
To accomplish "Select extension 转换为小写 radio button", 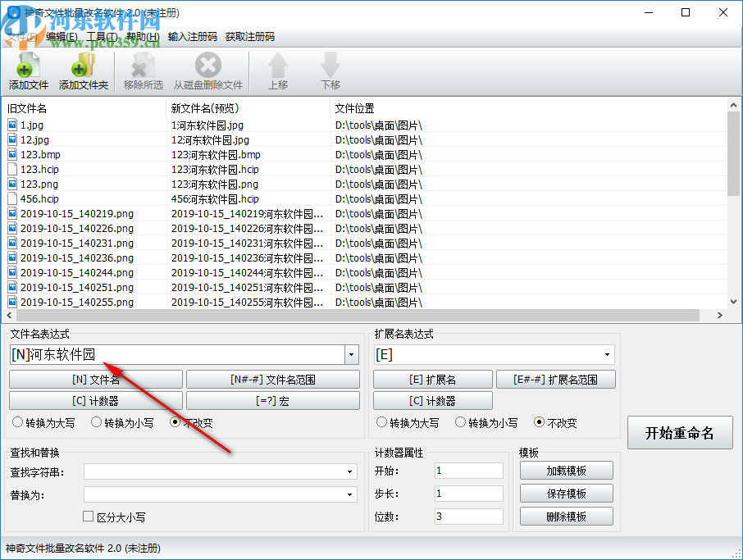I will click(x=460, y=422).
